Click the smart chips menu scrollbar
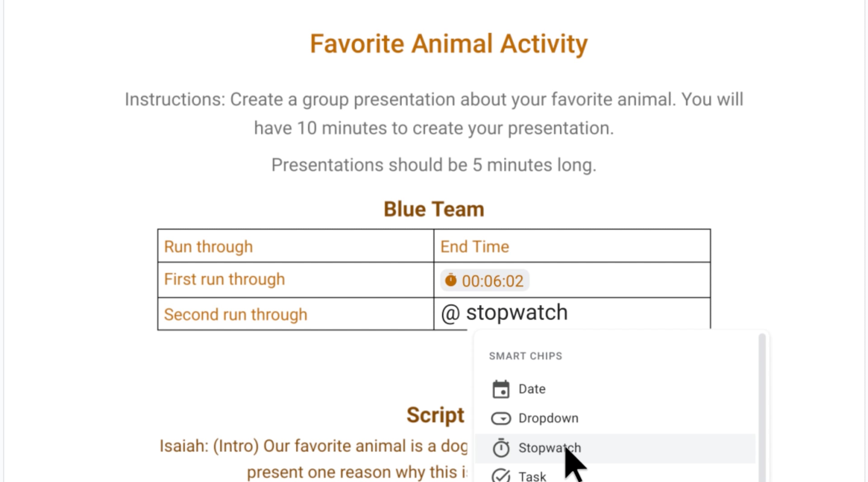Image resolution: width=868 pixels, height=482 pixels. (762, 404)
